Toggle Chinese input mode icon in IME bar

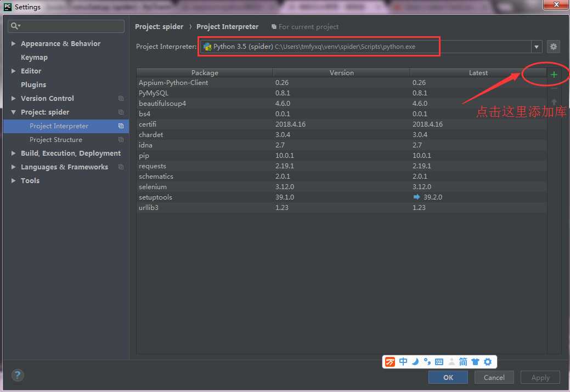click(x=403, y=361)
